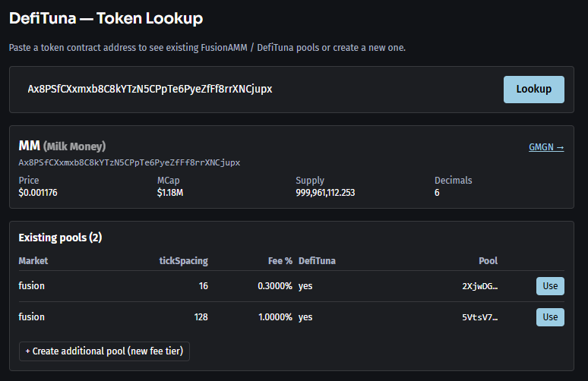The width and height of the screenshot is (588, 381).
Task: Click the DefiTuna column header
Action: (x=317, y=261)
